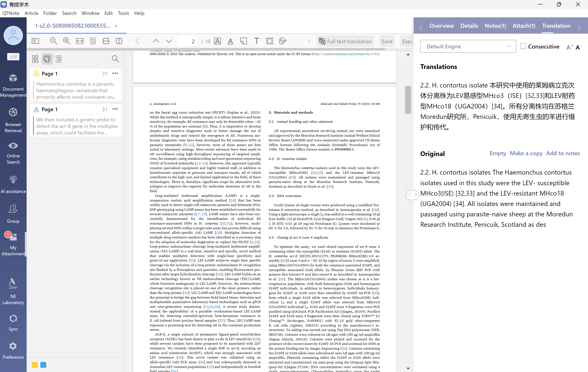The width and height of the screenshot is (588, 372).
Task: Click Make a copy link
Action: point(526,153)
